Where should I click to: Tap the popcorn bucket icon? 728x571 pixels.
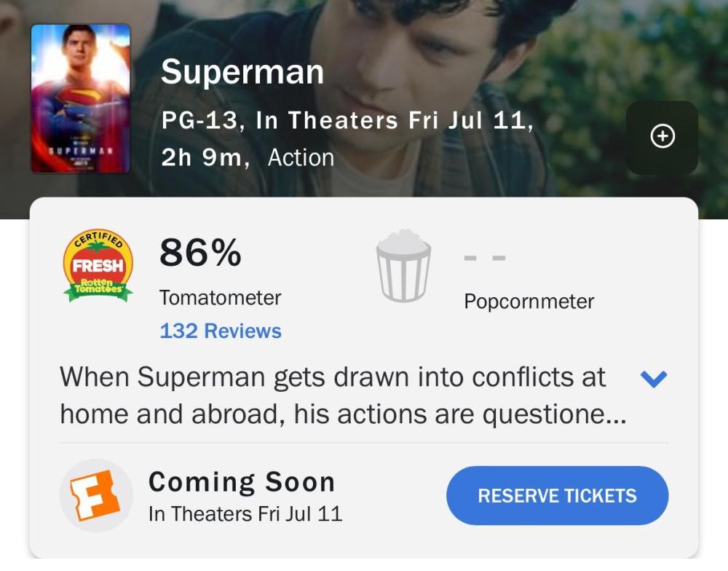[403, 266]
